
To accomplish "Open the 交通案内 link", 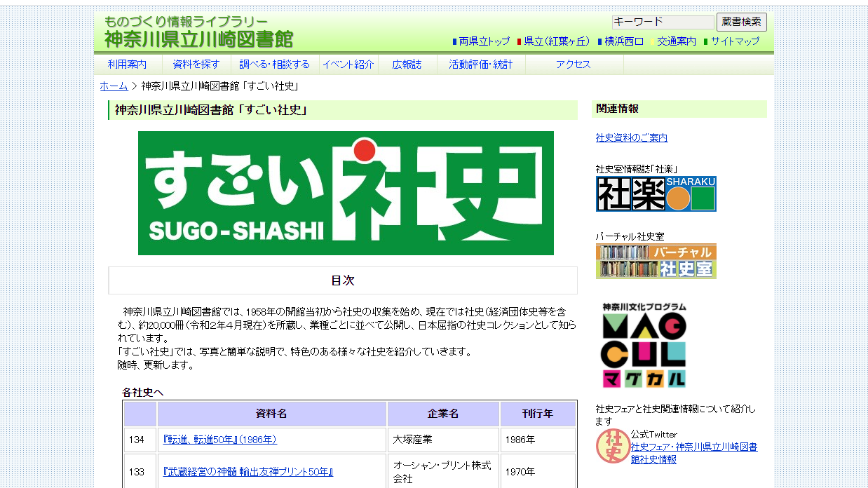I will coord(677,41).
